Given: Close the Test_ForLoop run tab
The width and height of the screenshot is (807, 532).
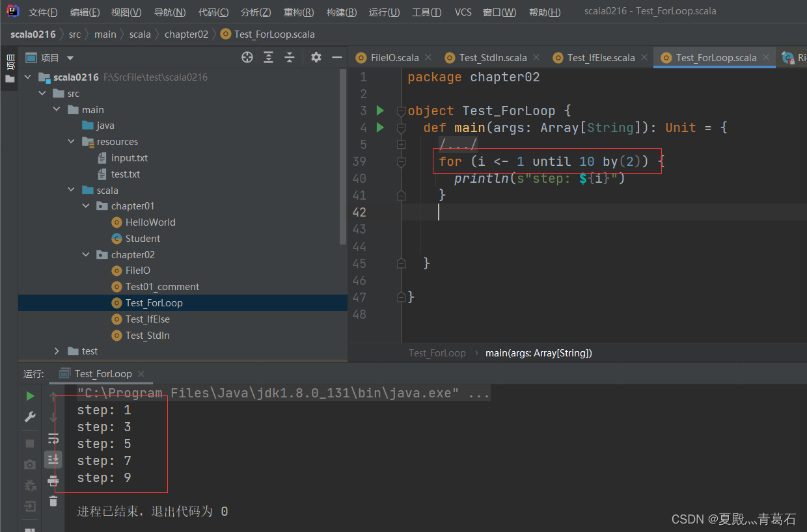Looking at the screenshot, I should [141, 373].
